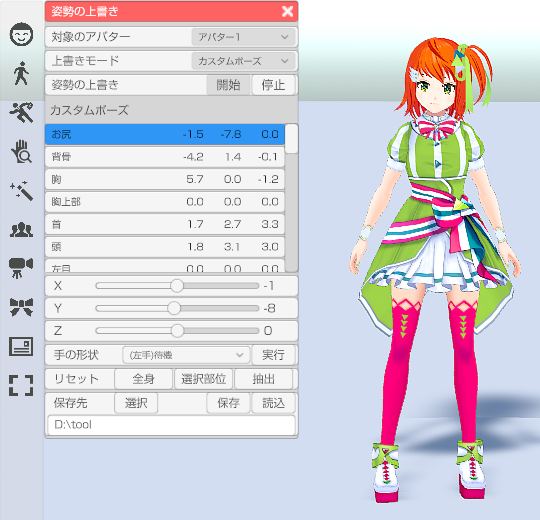Viewport: 540px width, 520px height.
Task: Open the face expression icon in sidebar
Action: click(x=21, y=34)
